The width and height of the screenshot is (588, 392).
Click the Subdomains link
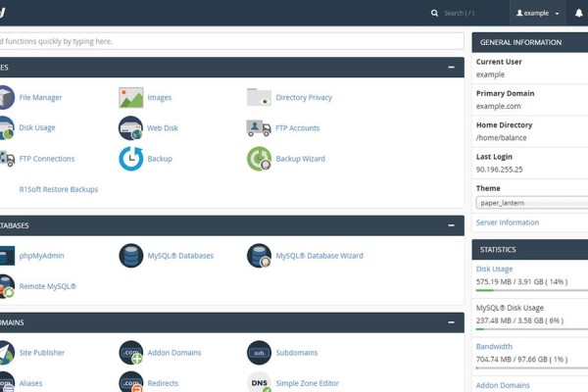(297, 353)
